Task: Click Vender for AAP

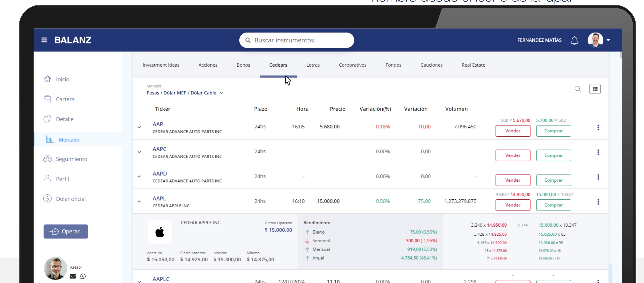Action: [x=513, y=131]
